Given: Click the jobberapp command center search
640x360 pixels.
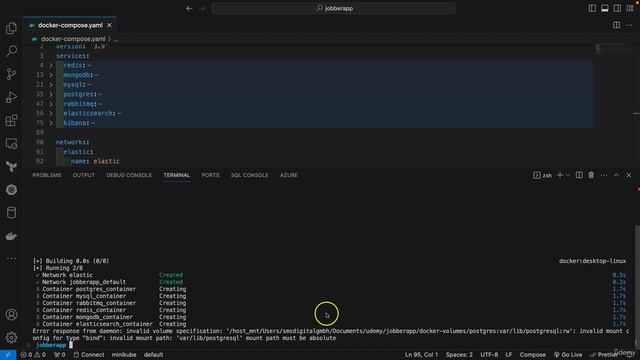Looking at the screenshot, I should [333, 8].
